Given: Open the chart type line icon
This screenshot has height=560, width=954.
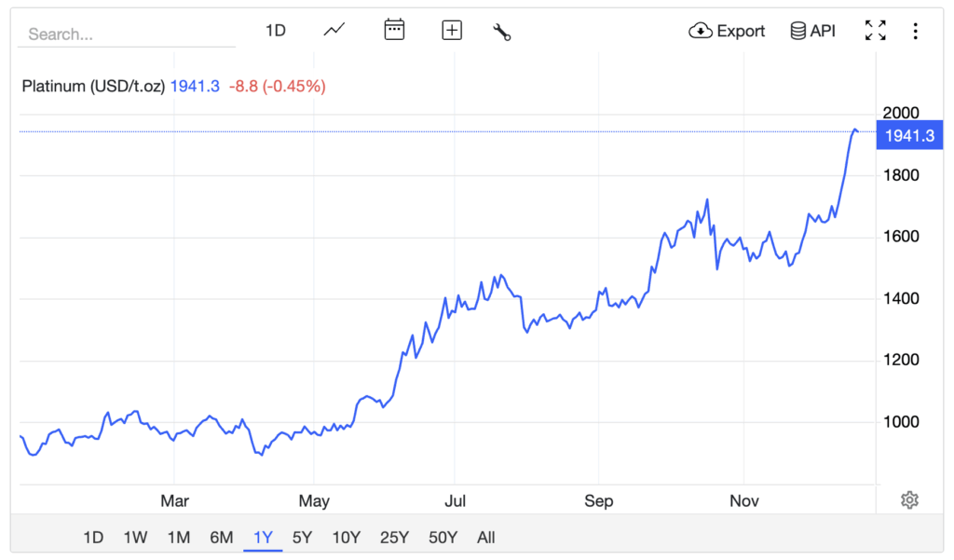Looking at the screenshot, I should tap(334, 31).
